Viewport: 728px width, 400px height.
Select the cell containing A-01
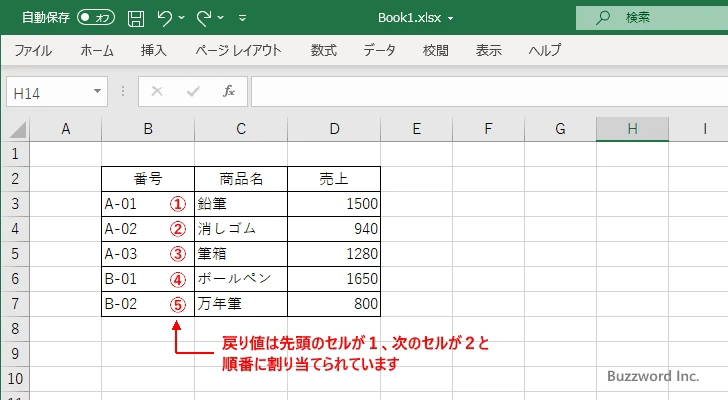point(148,204)
